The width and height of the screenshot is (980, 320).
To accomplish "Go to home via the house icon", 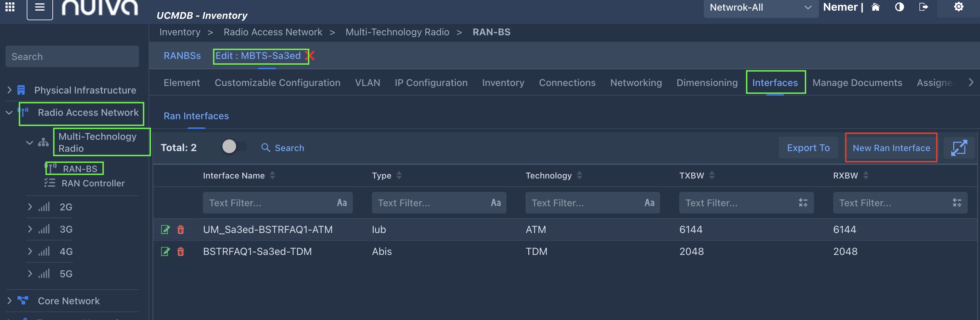I will tap(875, 7).
